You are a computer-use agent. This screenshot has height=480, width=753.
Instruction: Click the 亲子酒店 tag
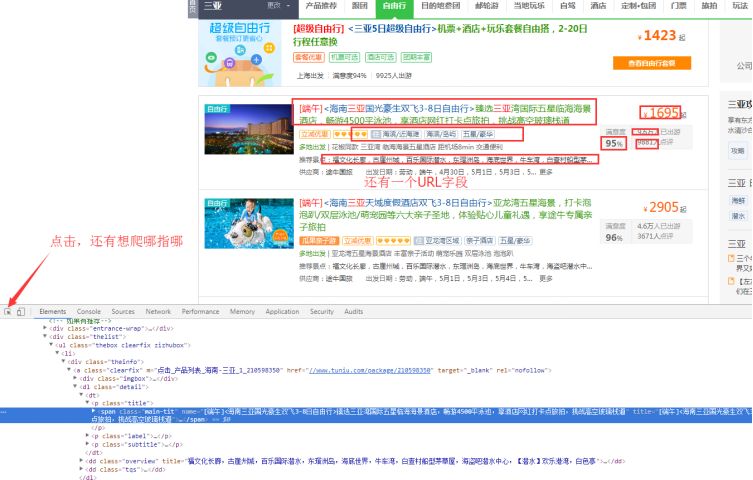click(480, 240)
